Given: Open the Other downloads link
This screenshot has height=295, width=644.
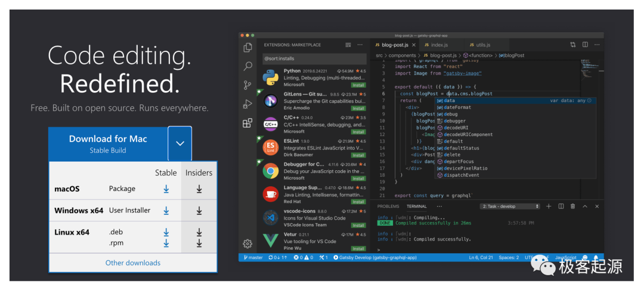Looking at the screenshot, I should coord(132,263).
